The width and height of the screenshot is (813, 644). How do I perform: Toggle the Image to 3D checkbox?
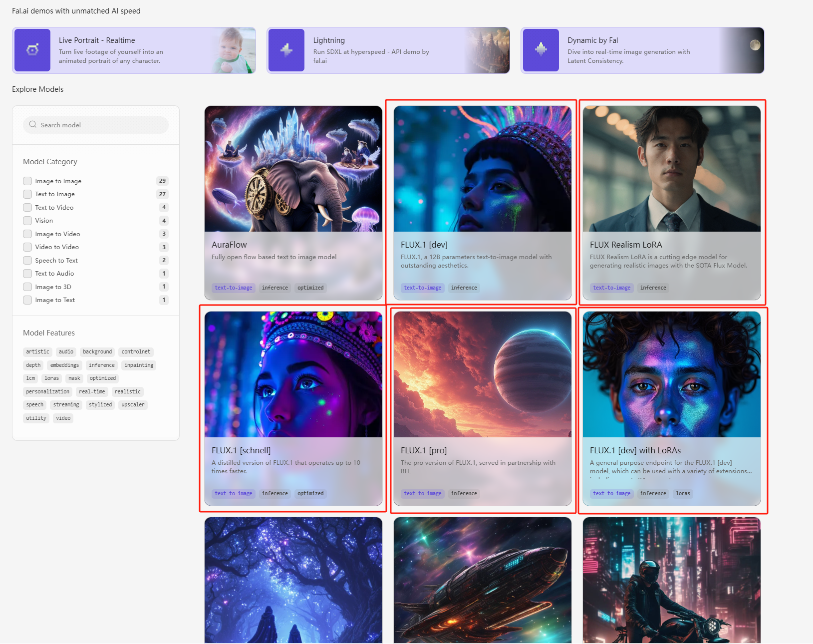[x=27, y=287]
